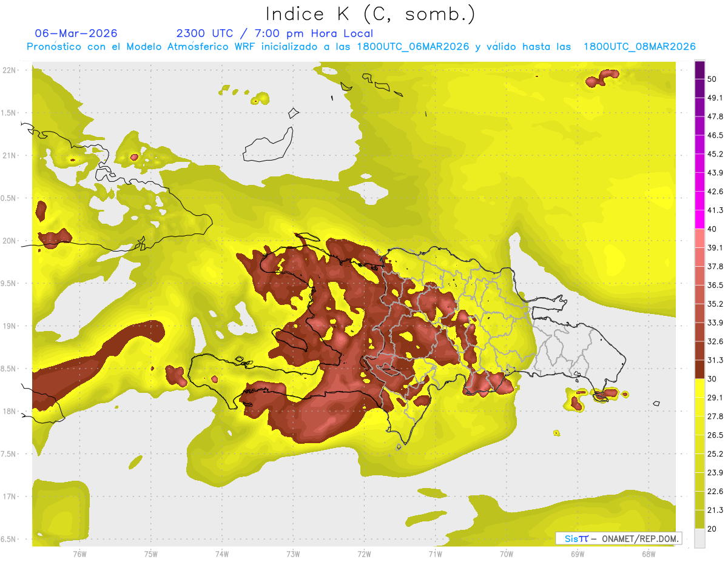Click the '70W' longitude label

[507, 554]
